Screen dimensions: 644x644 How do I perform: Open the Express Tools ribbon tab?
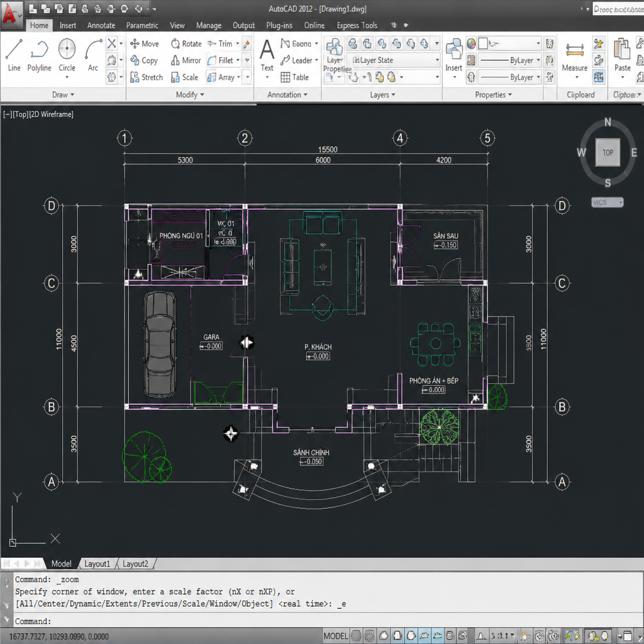click(x=357, y=25)
